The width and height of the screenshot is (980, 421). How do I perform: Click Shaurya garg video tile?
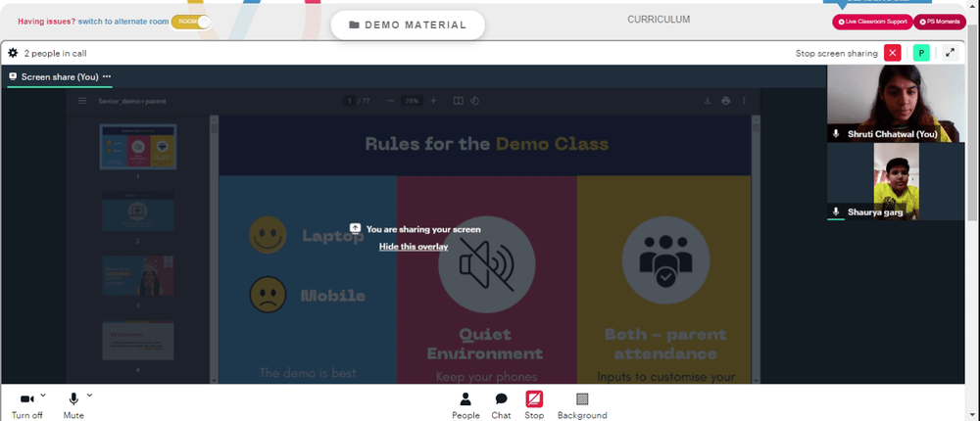(x=897, y=181)
